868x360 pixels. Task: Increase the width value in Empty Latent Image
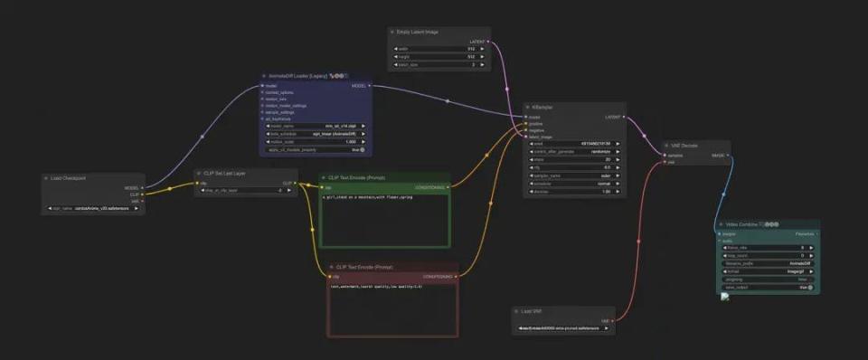click(x=482, y=49)
